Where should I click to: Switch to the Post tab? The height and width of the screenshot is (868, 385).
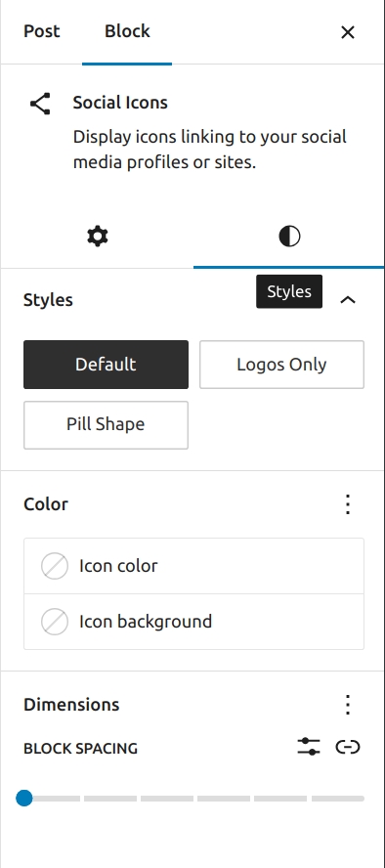click(41, 31)
